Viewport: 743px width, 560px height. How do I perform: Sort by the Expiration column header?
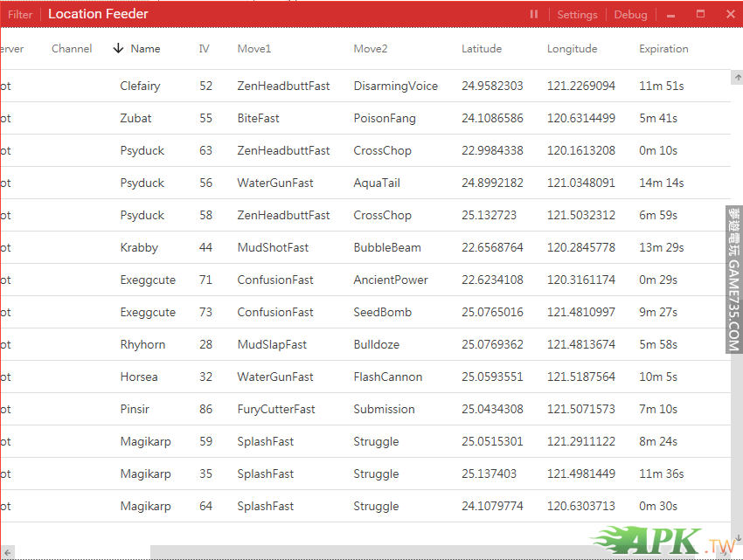pos(663,49)
